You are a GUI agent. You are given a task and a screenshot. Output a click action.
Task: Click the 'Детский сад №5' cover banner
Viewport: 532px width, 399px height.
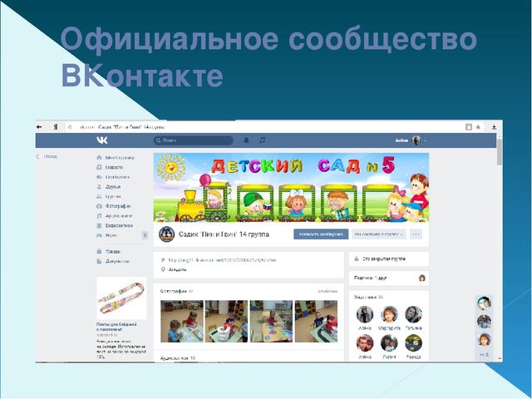click(x=291, y=188)
